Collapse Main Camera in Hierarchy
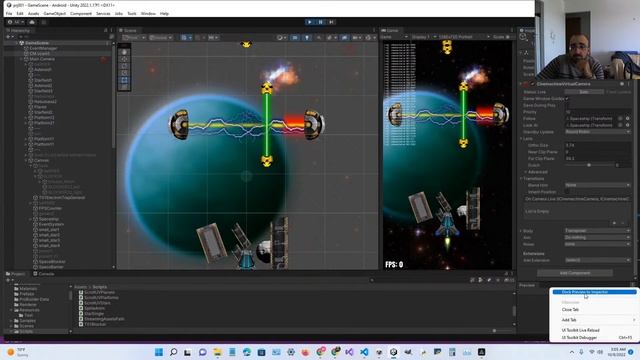The width and height of the screenshot is (640, 360). [22, 59]
